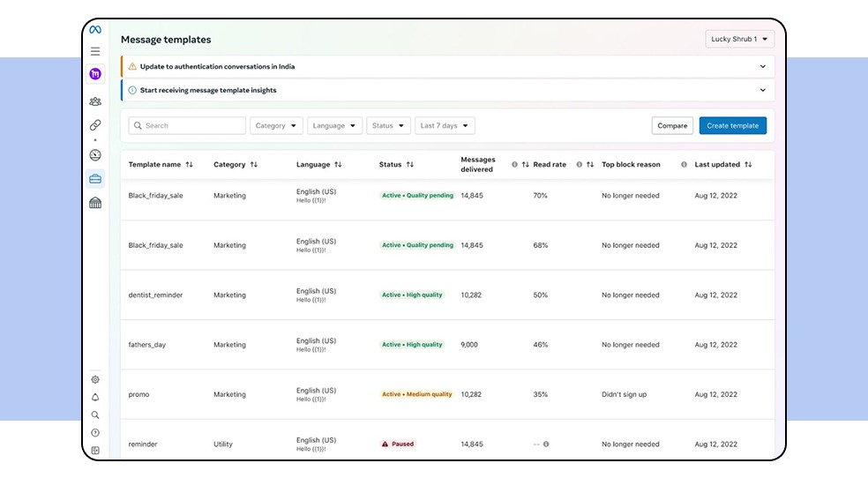Image resolution: width=868 pixels, height=478 pixels.
Task: Select the briefcase account tools icon
Action: click(95, 179)
